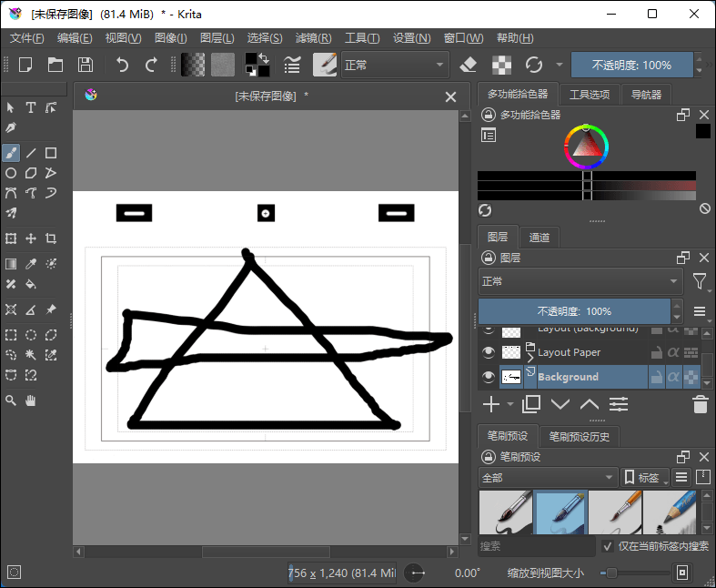Select the Text tool in toolbox
This screenshot has width=716, height=588.
tap(31, 107)
